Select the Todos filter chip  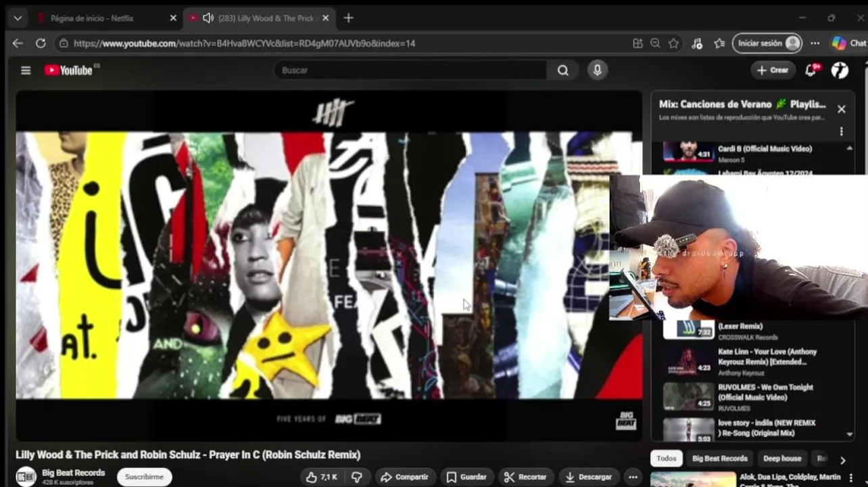coord(666,459)
